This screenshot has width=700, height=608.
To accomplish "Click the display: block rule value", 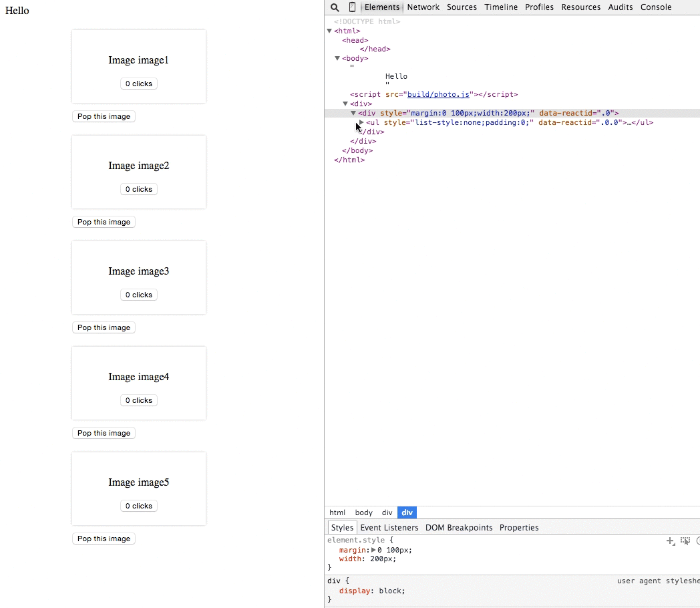I will (x=391, y=591).
